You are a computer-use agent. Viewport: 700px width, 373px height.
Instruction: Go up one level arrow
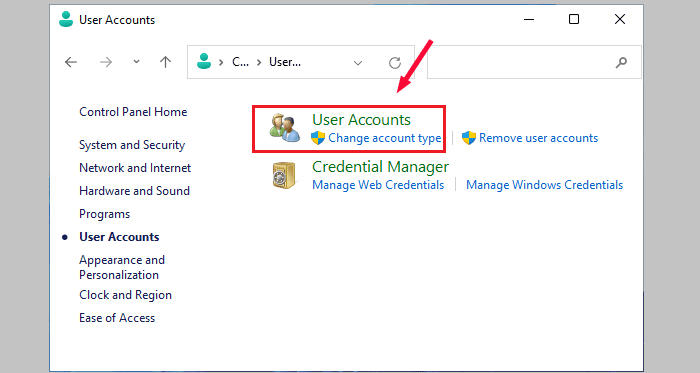click(166, 62)
